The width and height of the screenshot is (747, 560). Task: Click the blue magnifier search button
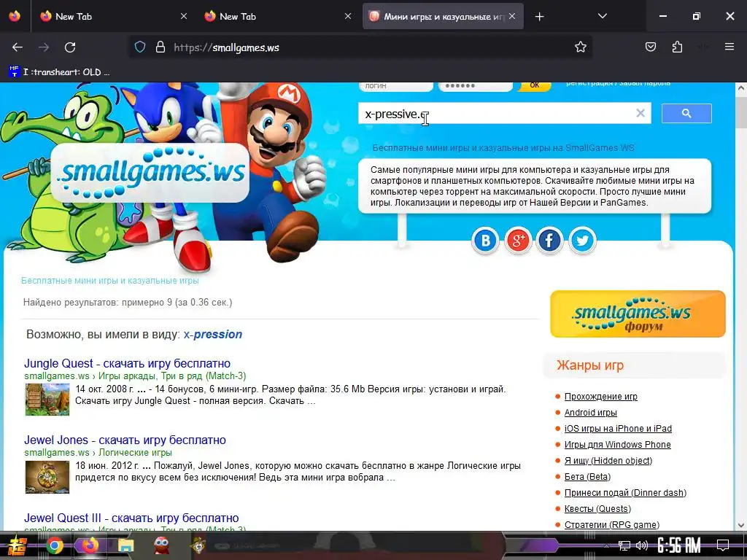coord(686,113)
